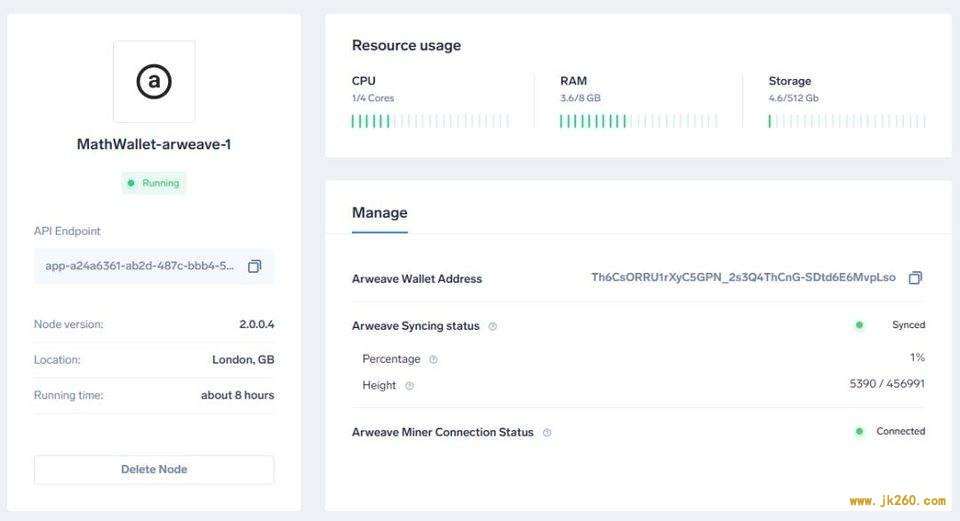
Task: Click height value 5390 / 456991
Action: tap(887, 384)
